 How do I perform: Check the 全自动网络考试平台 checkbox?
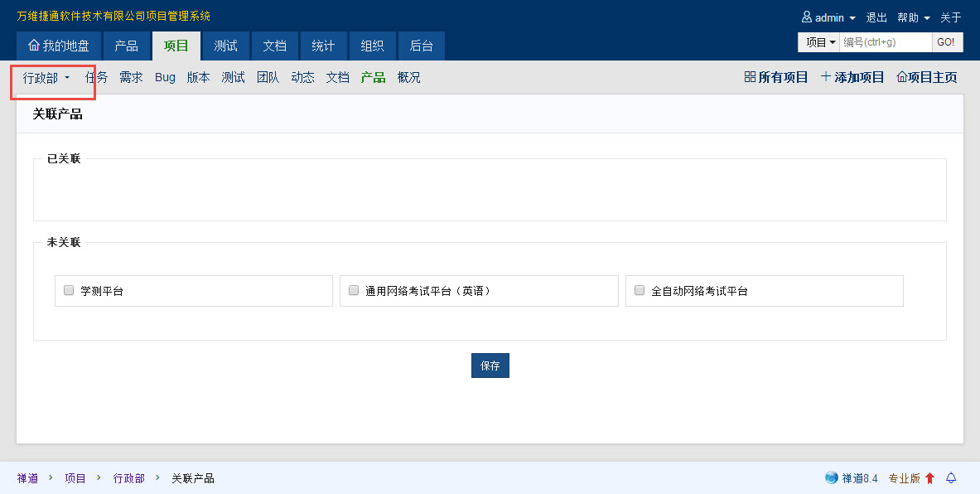[x=640, y=290]
